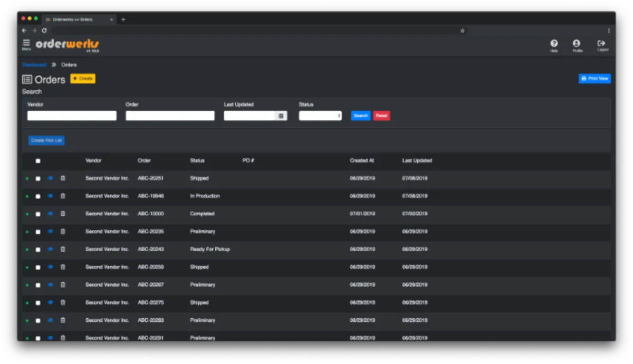
Task: Click trash icon for order ABC-10000
Action: coord(63,214)
